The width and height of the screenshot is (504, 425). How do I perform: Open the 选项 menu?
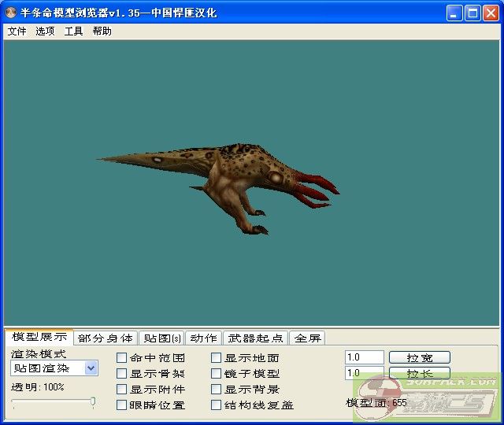pyautogui.click(x=45, y=31)
